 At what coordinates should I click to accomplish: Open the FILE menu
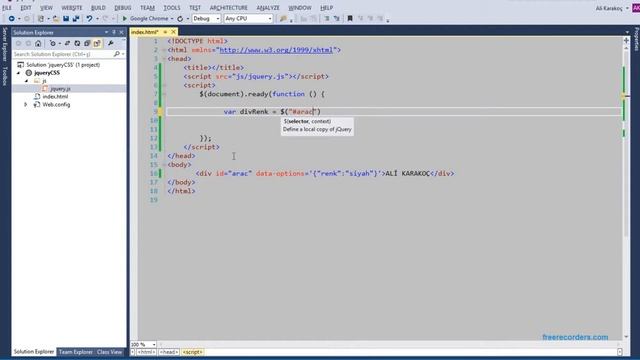pos(7,8)
